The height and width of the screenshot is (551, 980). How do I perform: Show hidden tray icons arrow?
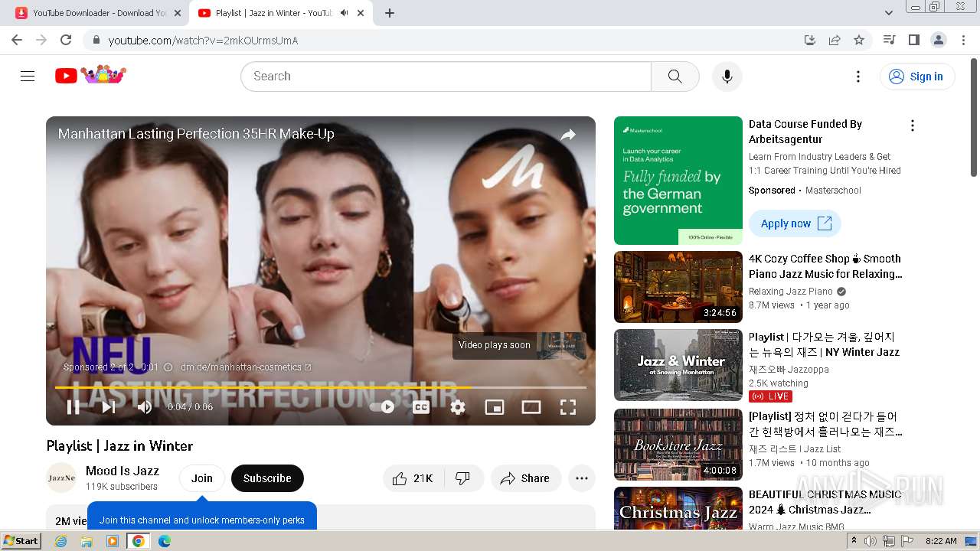(854, 540)
